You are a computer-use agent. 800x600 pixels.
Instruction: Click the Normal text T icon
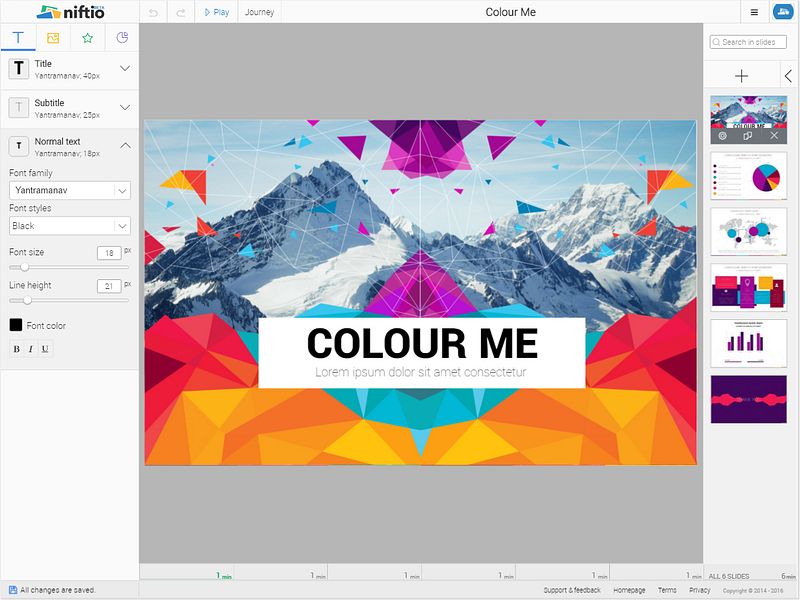tap(19, 146)
